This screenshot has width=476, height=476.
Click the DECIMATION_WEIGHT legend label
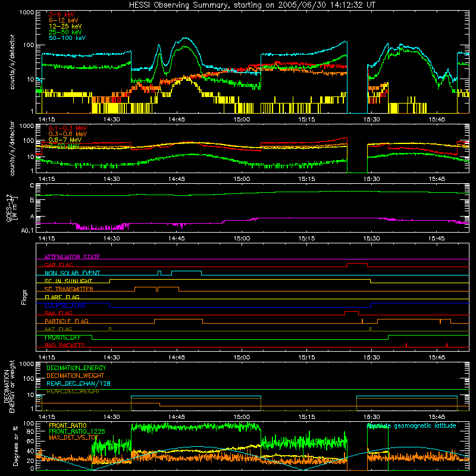(x=76, y=375)
